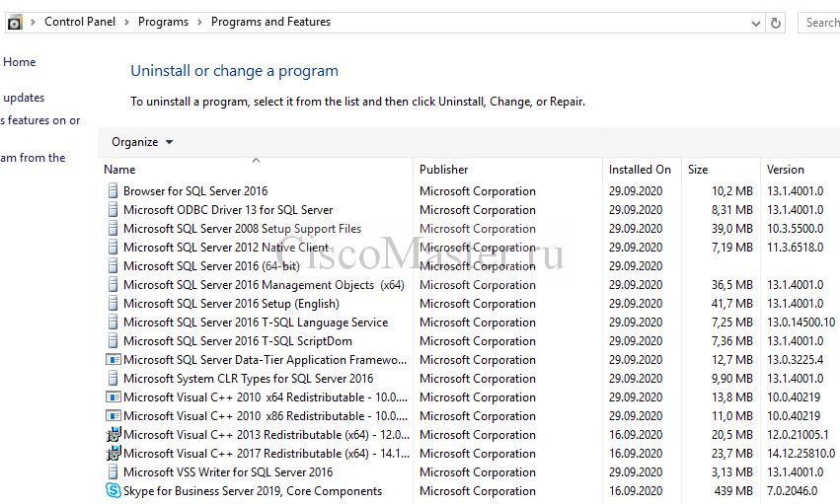This screenshot has width=840, height=504.
Task: Click the SQL Server 2016 (64-bit) icon
Action: [x=113, y=266]
